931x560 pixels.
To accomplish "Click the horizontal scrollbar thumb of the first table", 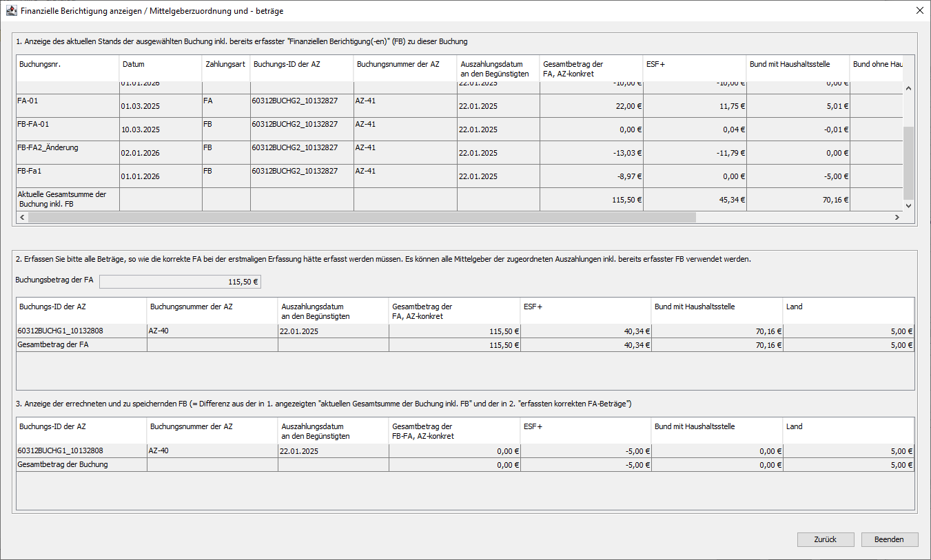I will tap(362, 217).
